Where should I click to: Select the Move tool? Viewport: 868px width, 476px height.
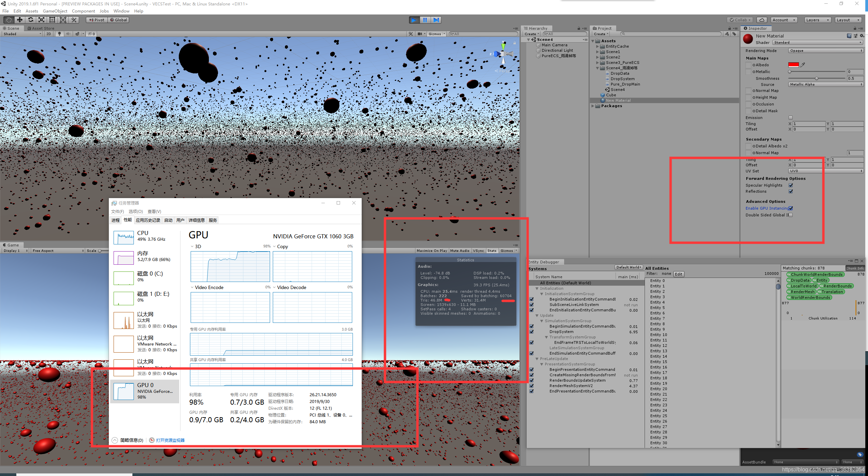[x=20, y=20]
